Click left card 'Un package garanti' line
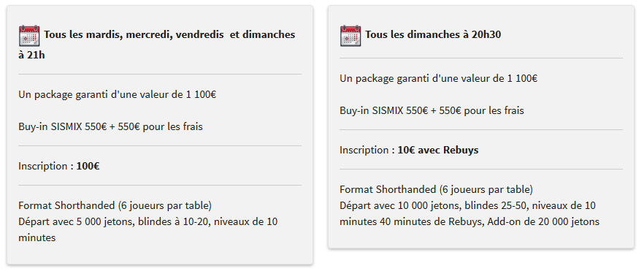 click(x=118, y=95)
